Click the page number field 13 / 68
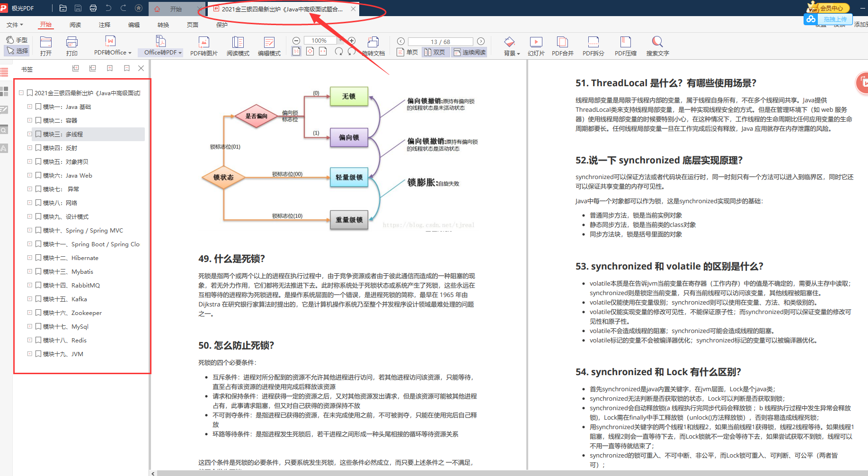868x476 pixels. click(441, 42)
